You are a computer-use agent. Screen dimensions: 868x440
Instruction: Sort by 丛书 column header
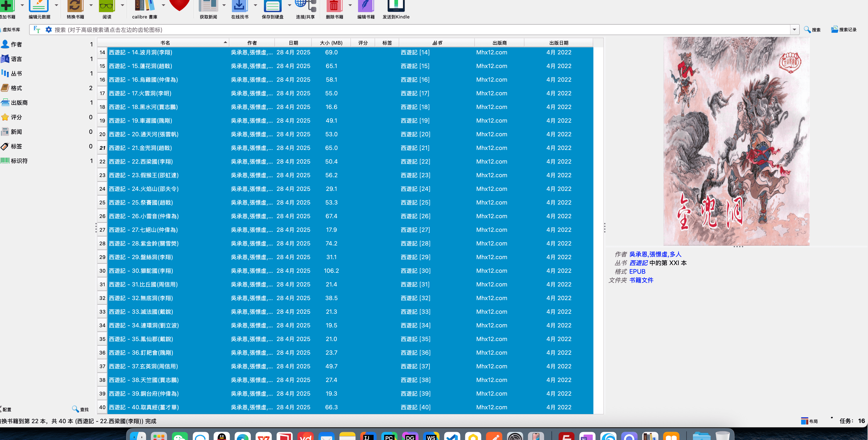tap(437, 43)
